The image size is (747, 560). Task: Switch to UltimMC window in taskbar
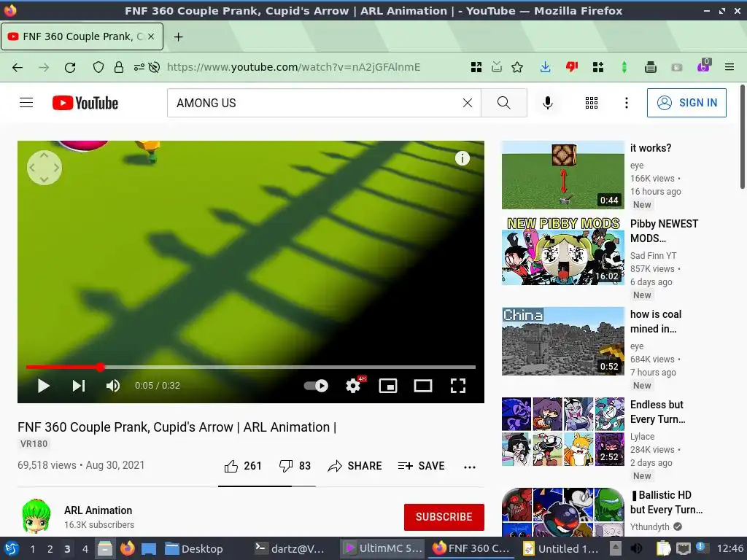point(382,548)
